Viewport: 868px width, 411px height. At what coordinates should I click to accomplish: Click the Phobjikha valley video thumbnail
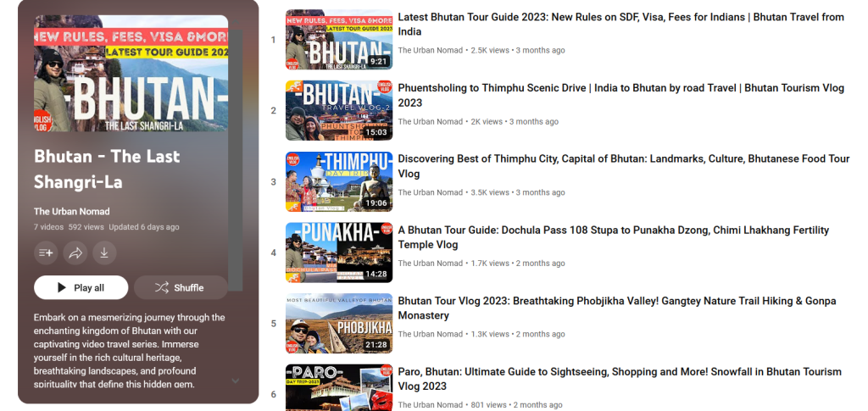339,324
